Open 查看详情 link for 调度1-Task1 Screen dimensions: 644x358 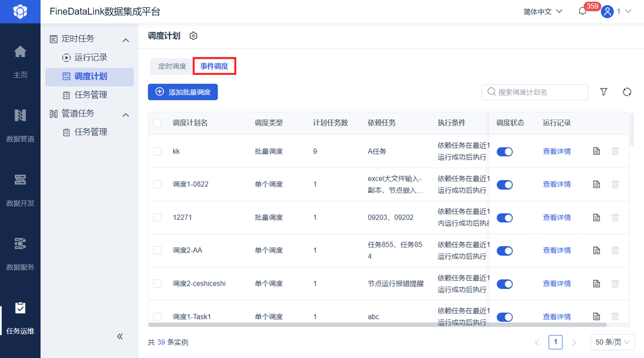point(557,316)
